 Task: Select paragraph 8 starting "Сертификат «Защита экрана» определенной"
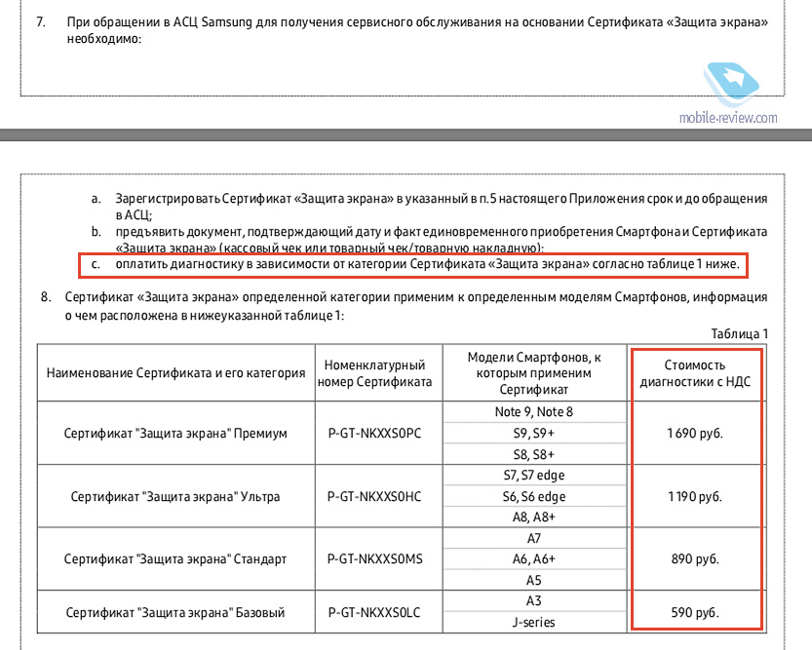[416, 306]
